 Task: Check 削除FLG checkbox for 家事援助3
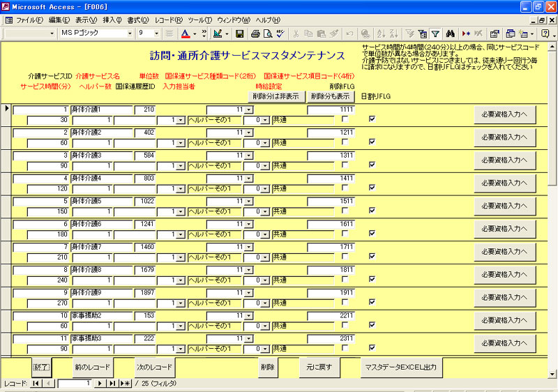point(345,348)
